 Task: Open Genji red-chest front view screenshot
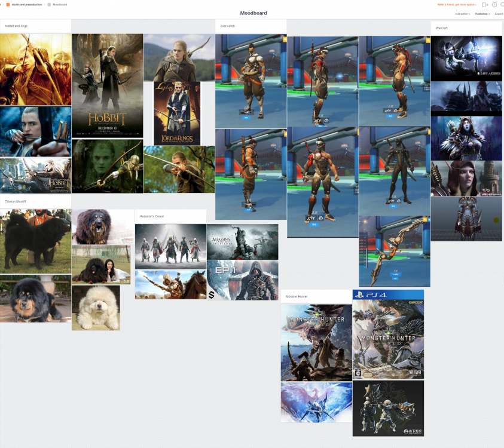click(x=323, y=182)
